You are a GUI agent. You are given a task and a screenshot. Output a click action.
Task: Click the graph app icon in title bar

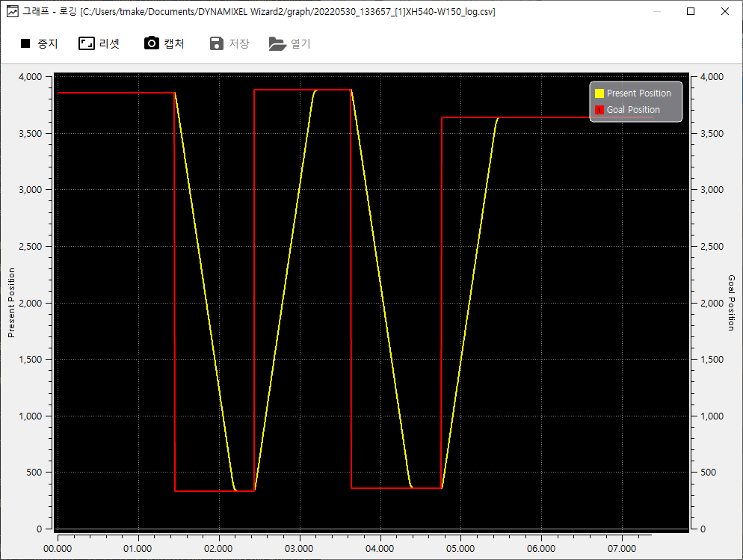coord(11,11)
